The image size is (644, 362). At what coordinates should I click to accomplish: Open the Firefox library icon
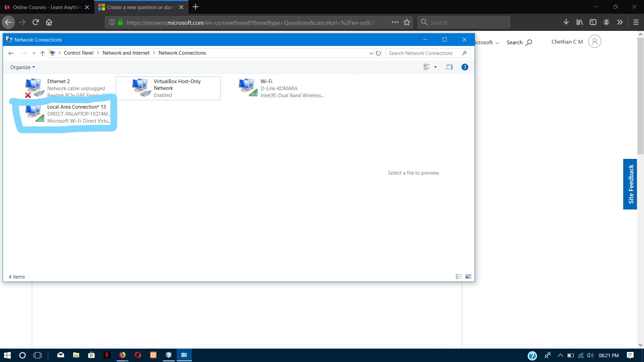coord(580,22)
